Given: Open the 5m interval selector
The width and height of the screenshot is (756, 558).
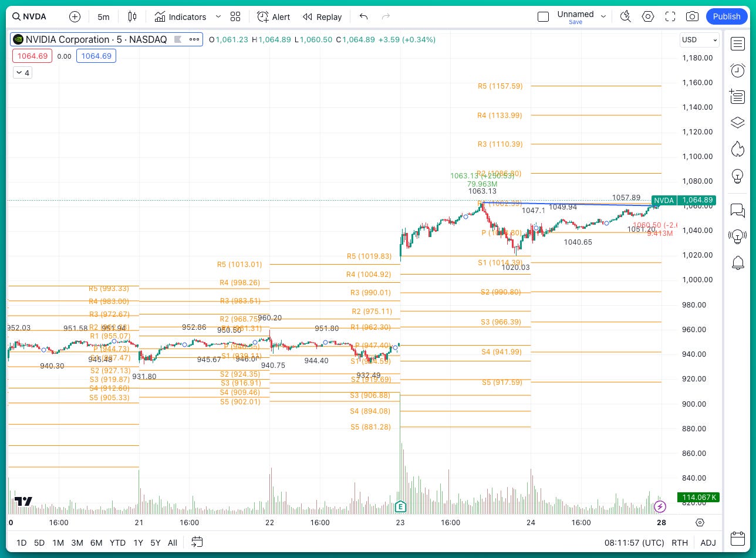Looking at the screenshot, I should tap(103, 17).
